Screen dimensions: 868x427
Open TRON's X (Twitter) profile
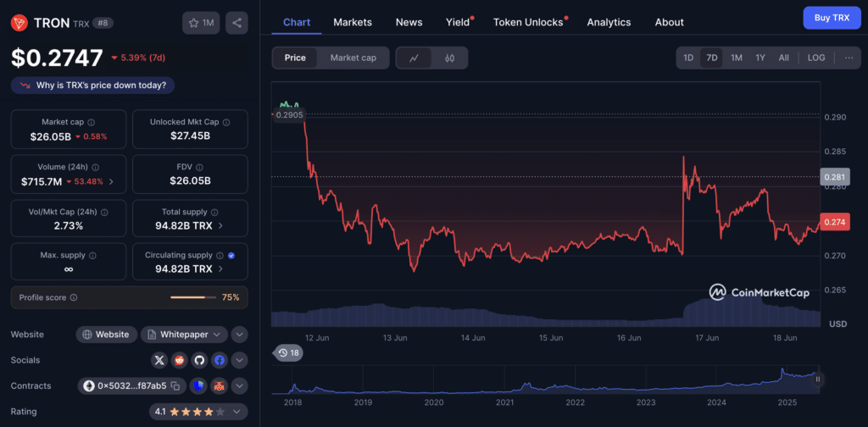pos(159,360)
